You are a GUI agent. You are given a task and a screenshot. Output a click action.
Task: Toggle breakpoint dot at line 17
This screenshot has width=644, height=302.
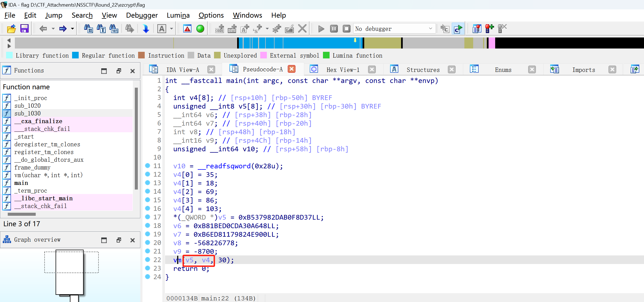[148, 217]
